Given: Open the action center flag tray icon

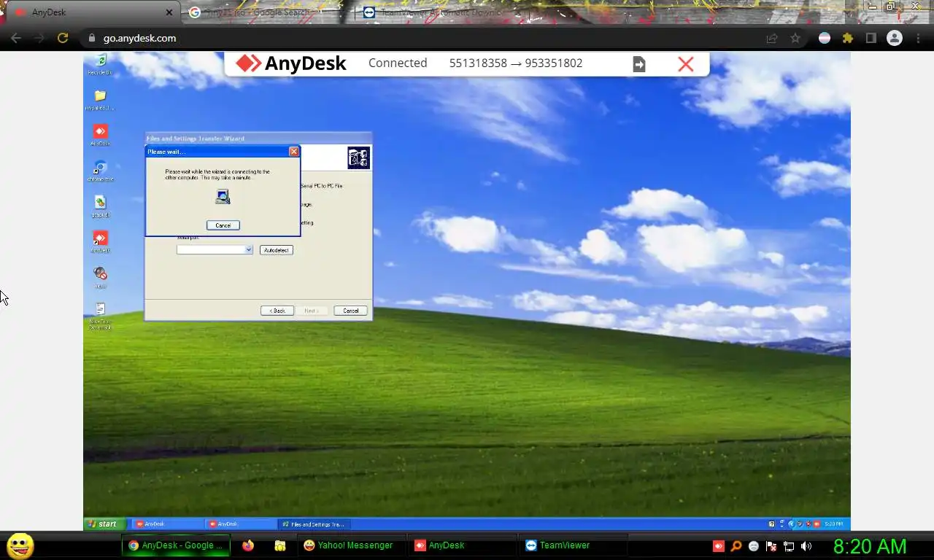Looking at the screenshot, I should [x=771, y=546].
